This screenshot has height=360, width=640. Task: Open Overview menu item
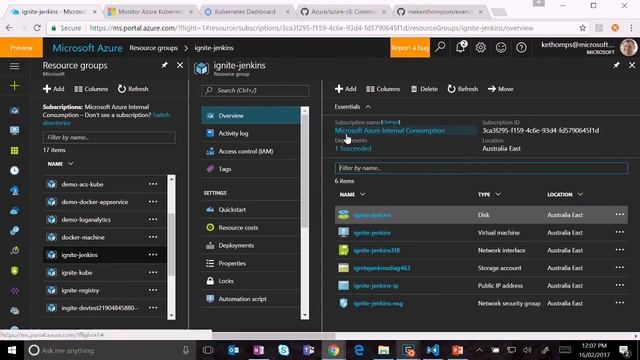click(251, 116)
